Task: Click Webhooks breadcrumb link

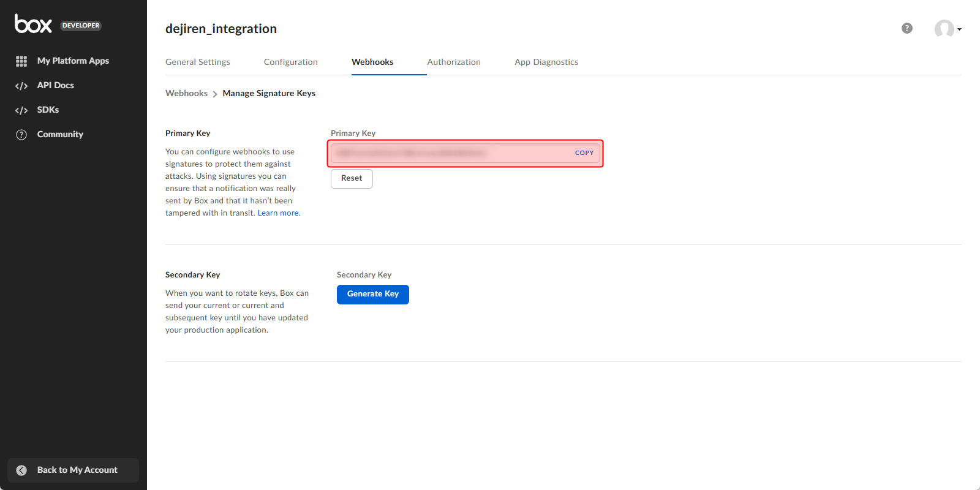Action: point(186,93)
